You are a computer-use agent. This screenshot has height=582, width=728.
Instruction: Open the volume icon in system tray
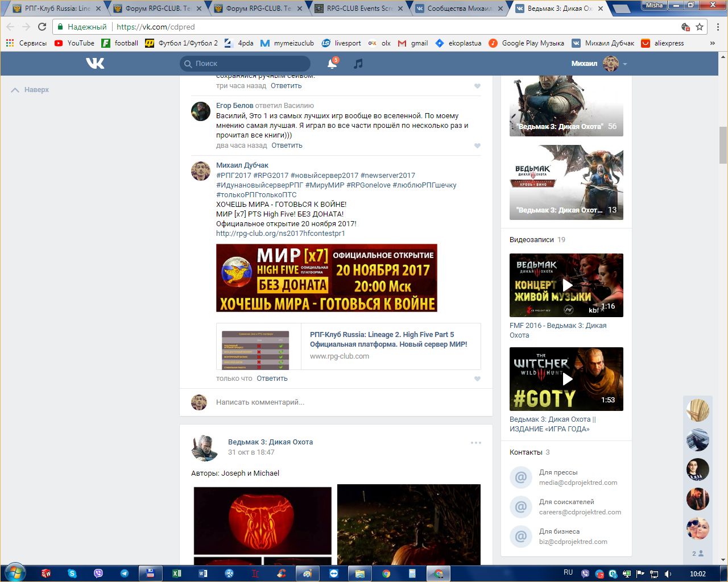[x=668, y=573]
